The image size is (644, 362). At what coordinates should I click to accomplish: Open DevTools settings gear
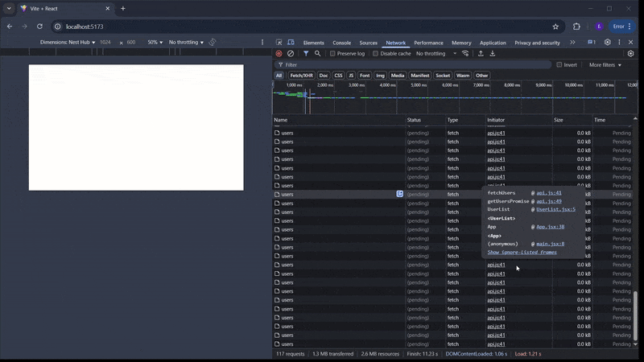[608, 43]
